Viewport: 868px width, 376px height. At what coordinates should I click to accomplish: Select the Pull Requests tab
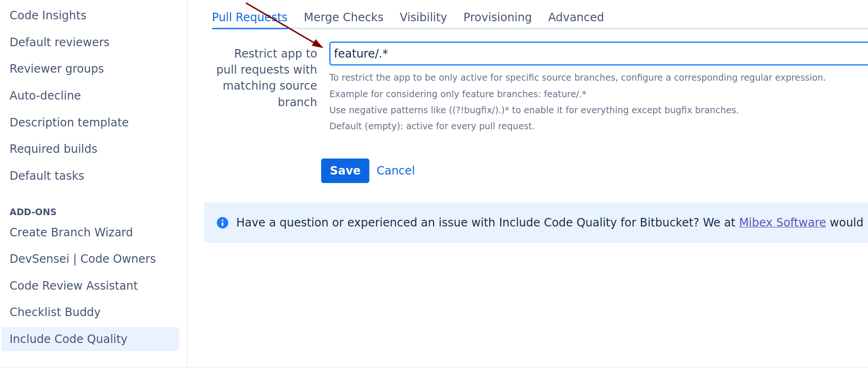tap(249, 17)
